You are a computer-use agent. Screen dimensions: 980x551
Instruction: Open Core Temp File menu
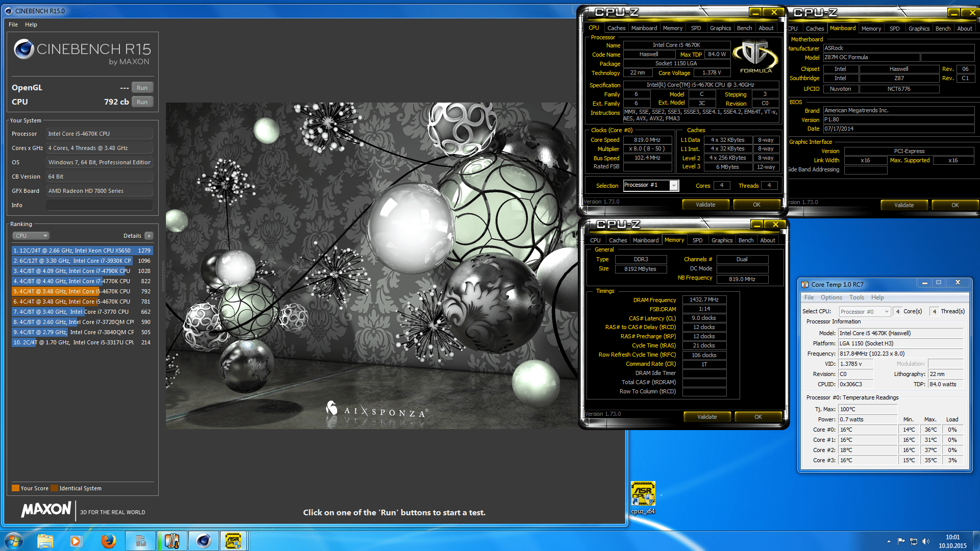(x=809, y=297)
